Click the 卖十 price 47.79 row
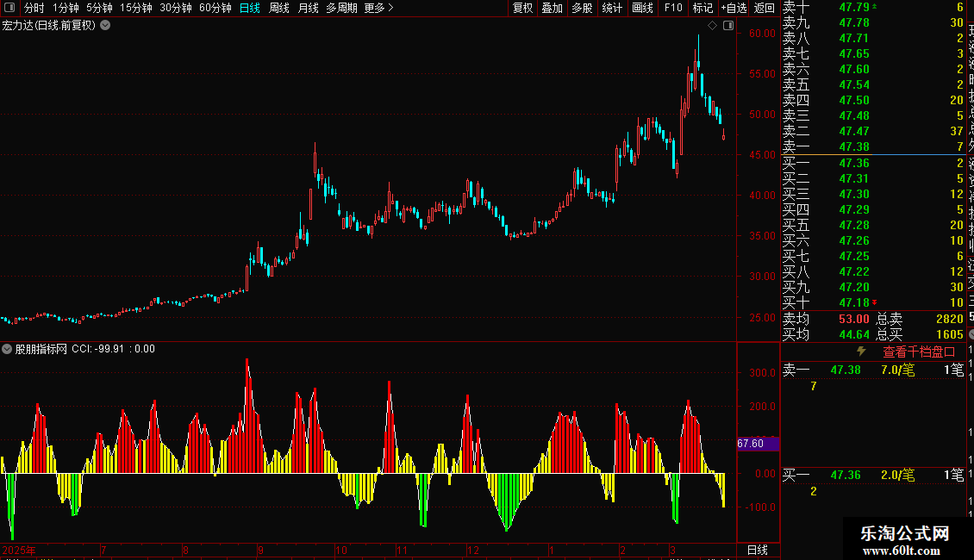The height and width of the screenshot is (560, 974). 873,7
